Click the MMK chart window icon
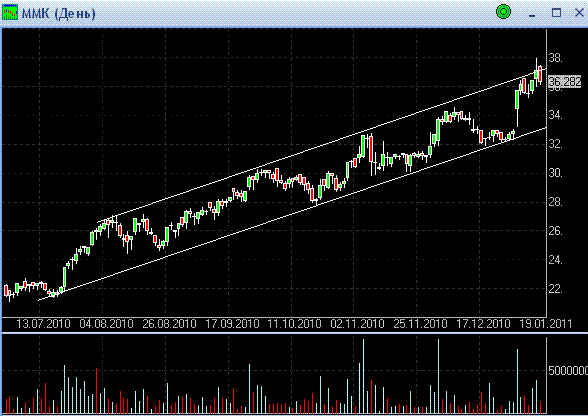Screen dimensions: 588x416 coord(10,12)
